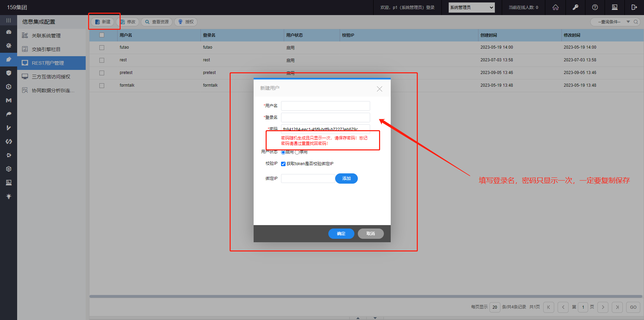644x320 pixels.
Task: Uncheck 获取token是否校验绑定IP checkbox
Action: 283,164
